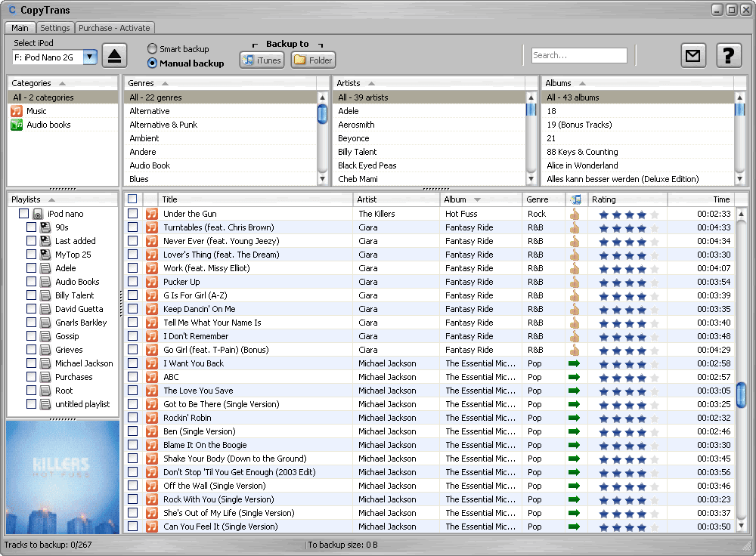
Task: Sort tracks by the Album column header
Action: coord(481,199)
